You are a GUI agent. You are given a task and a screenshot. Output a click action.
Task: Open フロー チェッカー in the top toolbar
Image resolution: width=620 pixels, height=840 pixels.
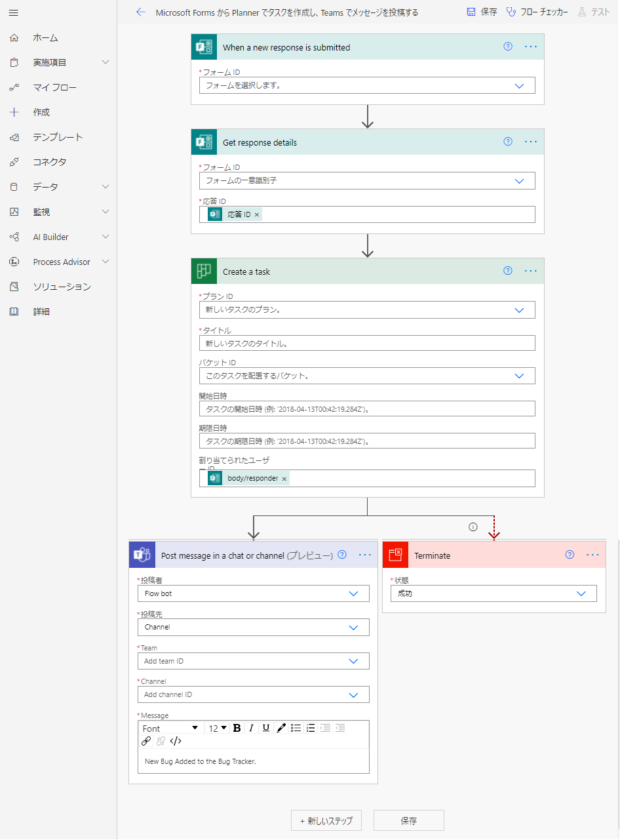(537, 12)
